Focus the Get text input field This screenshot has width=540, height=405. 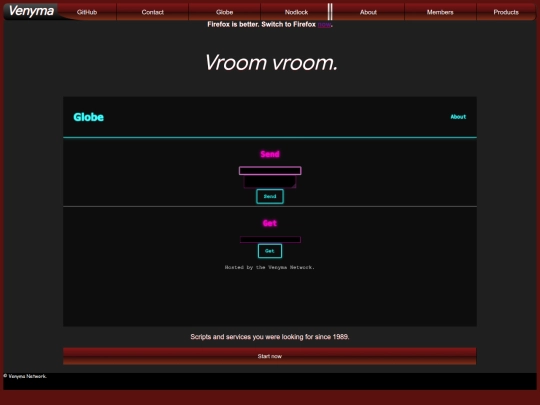(x=270, y=239)
